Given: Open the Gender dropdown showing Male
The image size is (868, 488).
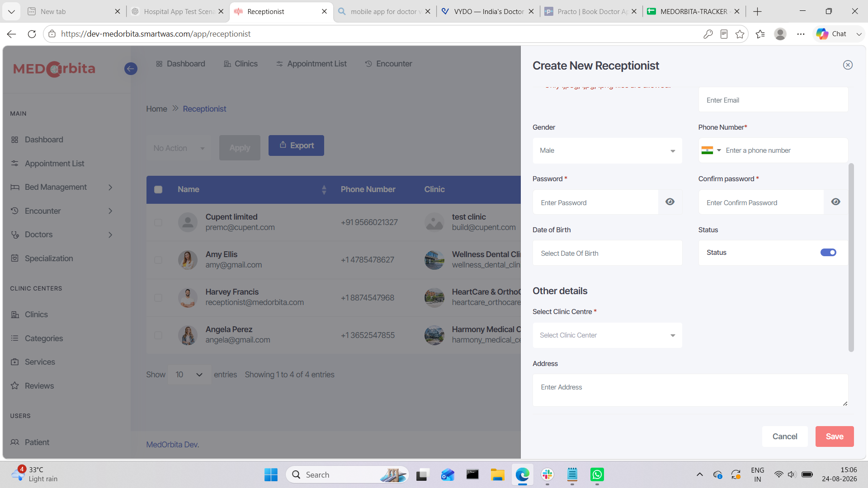Looking at the screenshot, I should pyautogui.click(x=607, y=150).
